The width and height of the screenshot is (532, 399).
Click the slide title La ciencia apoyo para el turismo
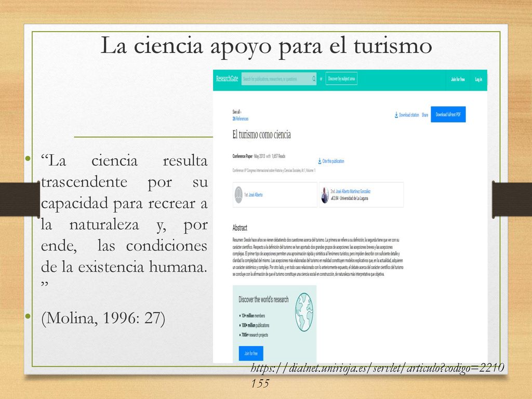pos(267,46)
